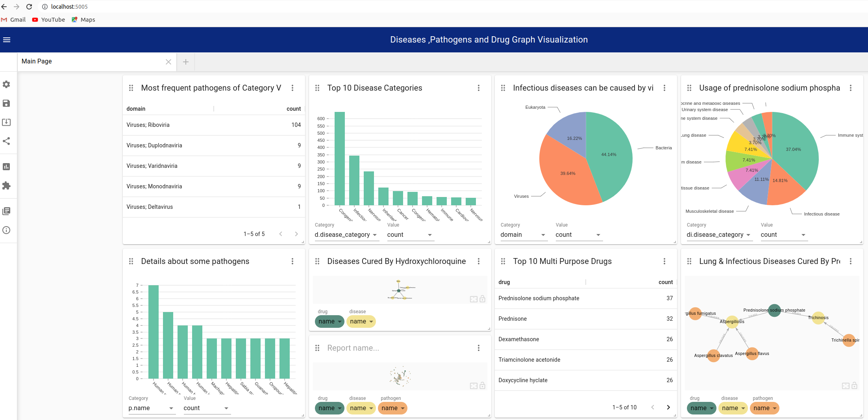Open the sidebar reports icon
This screenshot has height=420, width=868.
click(x=6, y=210)
